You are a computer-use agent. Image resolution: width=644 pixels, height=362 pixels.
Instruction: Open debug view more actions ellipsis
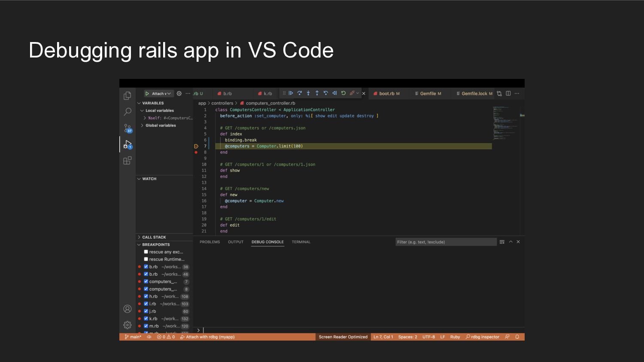188,94
